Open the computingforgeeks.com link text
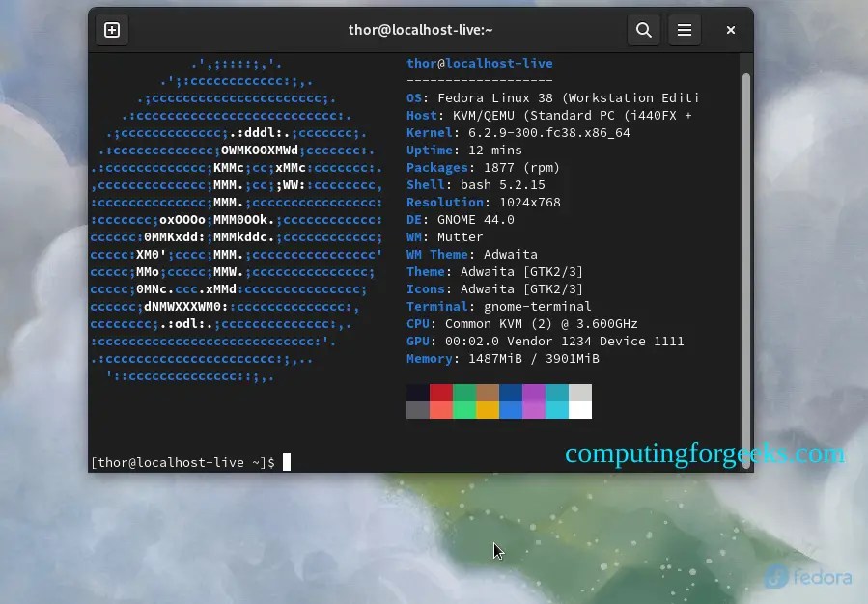Viewport: 868px width, 604px height. tap(705, 453)
